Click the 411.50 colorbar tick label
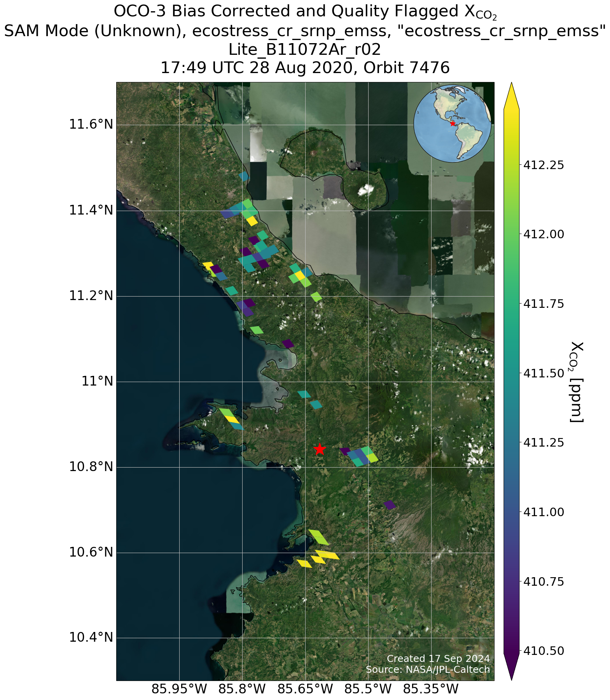 (x=544, y=373)
